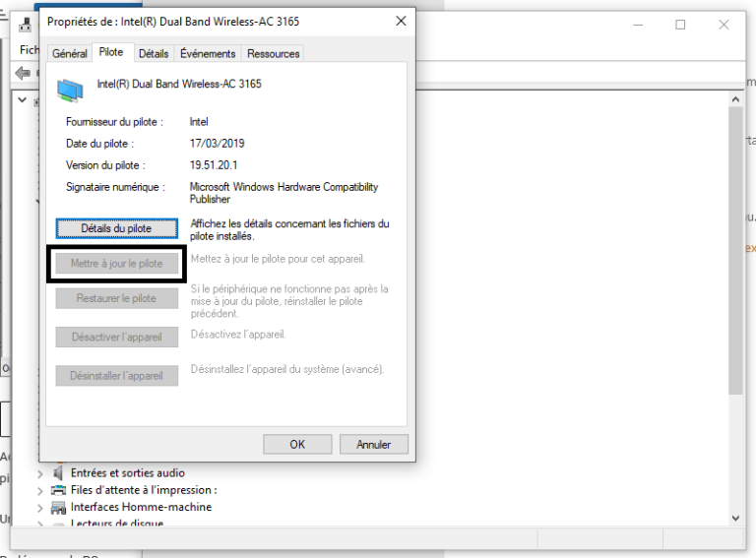This screenshot has width=756, height=558.
Task: Select Entrées et sorties audio item
Action: (x=128, y=472)
